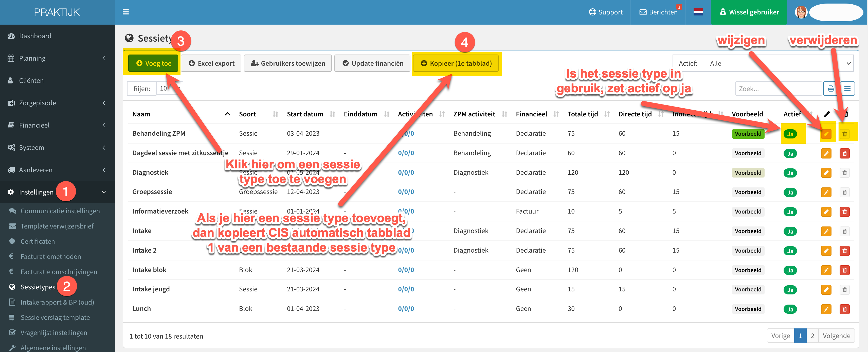Expand the Planning sidebar menu
868x352 pixels.
[57, 58]
